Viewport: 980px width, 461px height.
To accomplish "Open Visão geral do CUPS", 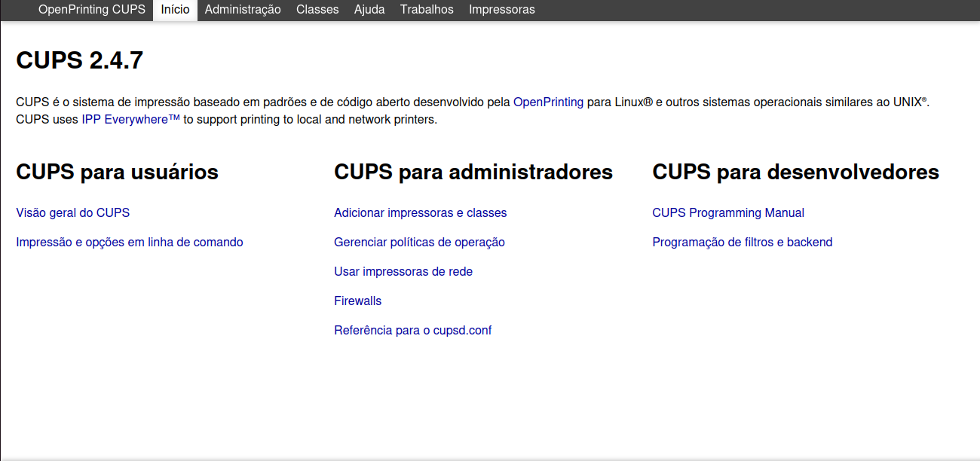I will coord(73,212).
